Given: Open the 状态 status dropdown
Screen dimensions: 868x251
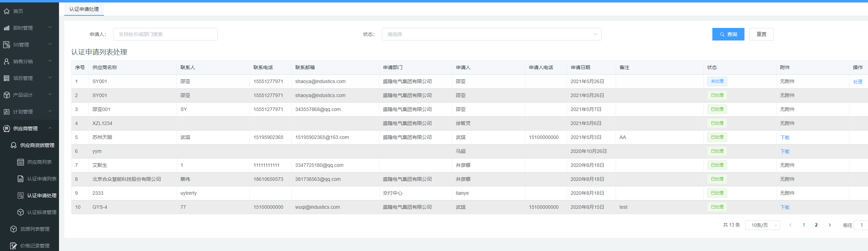Looking at the screenshot, I should click(491, 34).
